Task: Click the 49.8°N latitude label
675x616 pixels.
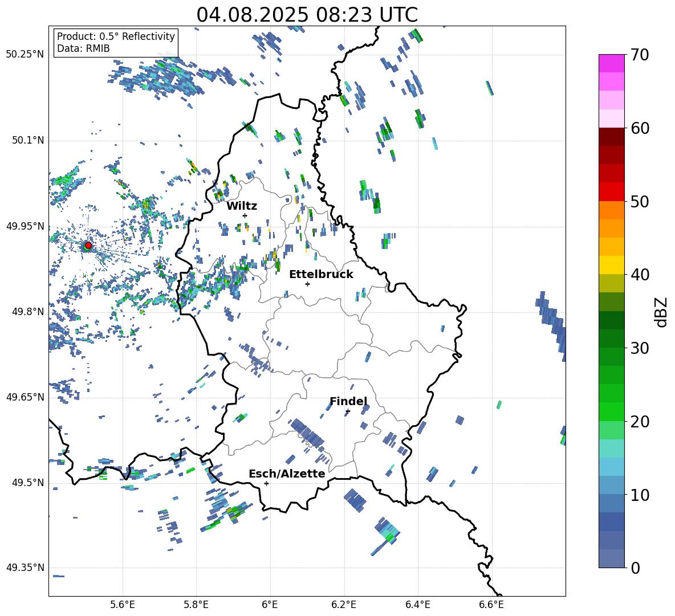Action: coord(28,312)
